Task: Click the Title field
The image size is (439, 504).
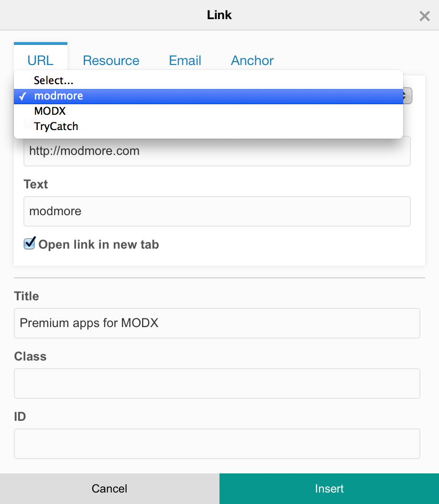Action: [217, 323]
